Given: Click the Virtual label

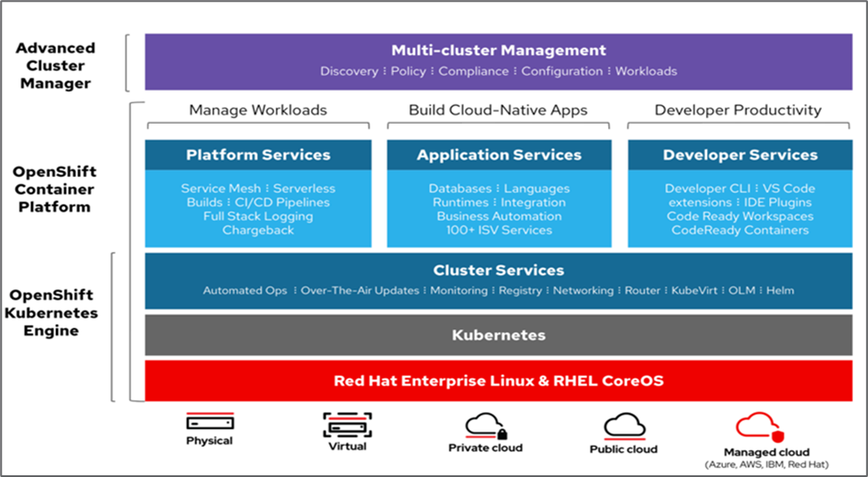Looking at the screenshot, I should (347, 446).
